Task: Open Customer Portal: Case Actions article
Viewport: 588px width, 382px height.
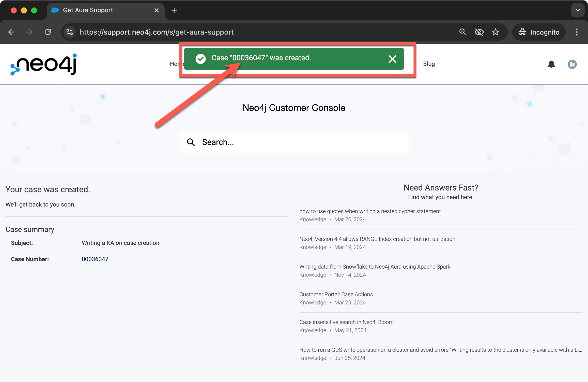Action: (x=336, y=295)
